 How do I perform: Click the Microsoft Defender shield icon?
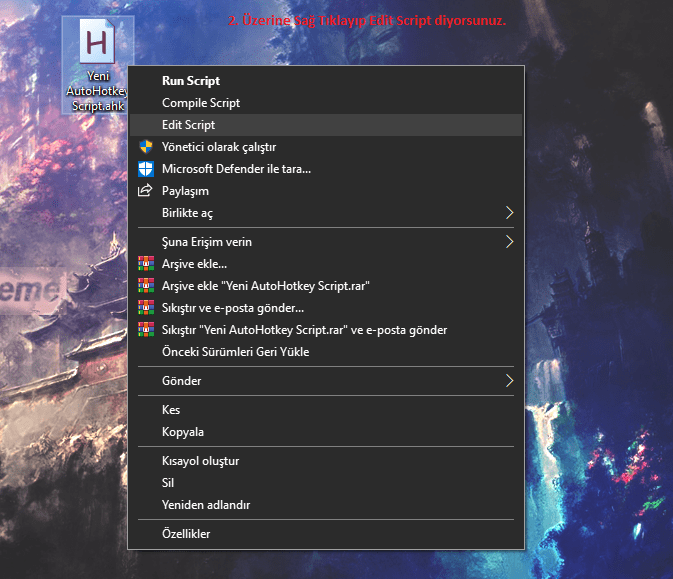pos(146,169)
